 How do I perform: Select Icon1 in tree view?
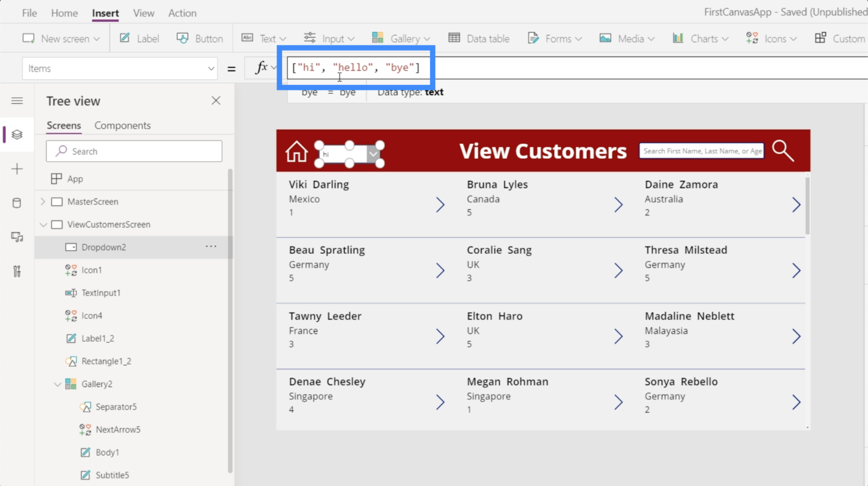click(91, 270)
